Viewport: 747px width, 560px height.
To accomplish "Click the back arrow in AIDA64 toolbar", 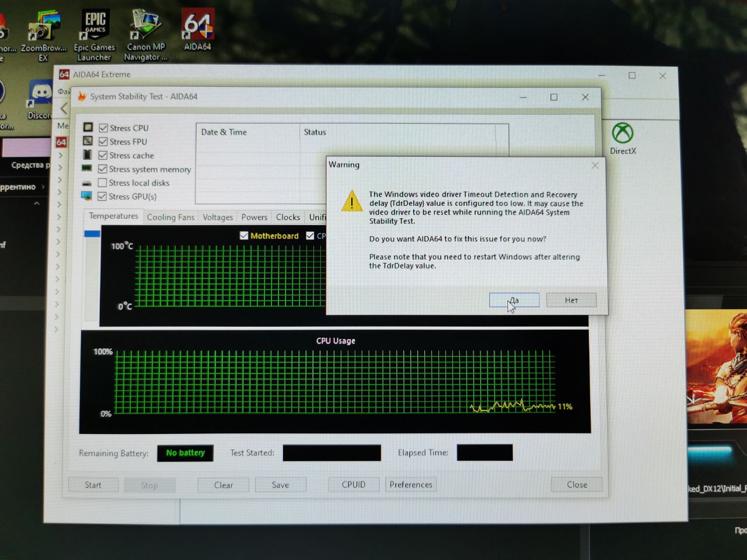I will tap(64, 108).
